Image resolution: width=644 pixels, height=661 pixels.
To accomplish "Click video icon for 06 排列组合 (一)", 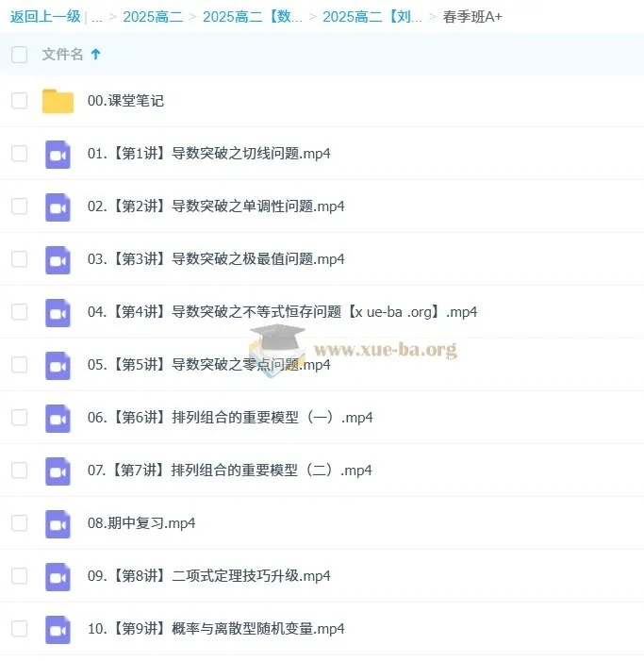I will click(58, 418).
